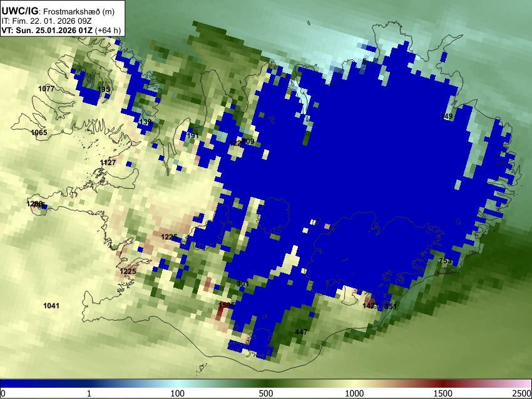This screenshot has height=399, width=532.
Task: Click the map value '191'
Action: 193,136
